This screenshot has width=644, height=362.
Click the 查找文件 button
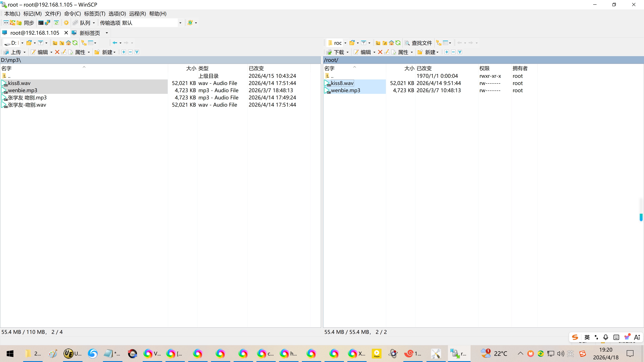tap(418, 43)
